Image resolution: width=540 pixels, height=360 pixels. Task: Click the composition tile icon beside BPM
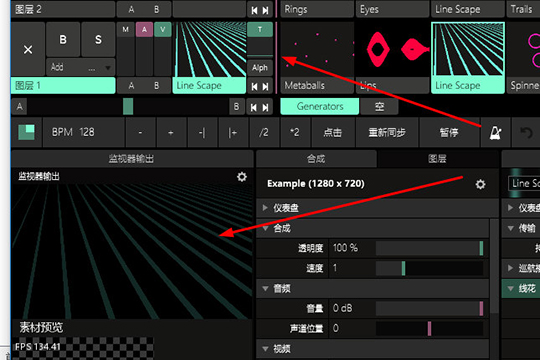coord(27,132)
